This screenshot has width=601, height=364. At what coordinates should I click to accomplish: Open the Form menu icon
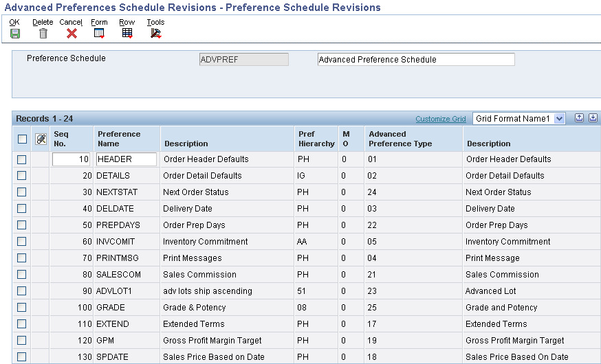pyautogui.click(x=99, y=34)
